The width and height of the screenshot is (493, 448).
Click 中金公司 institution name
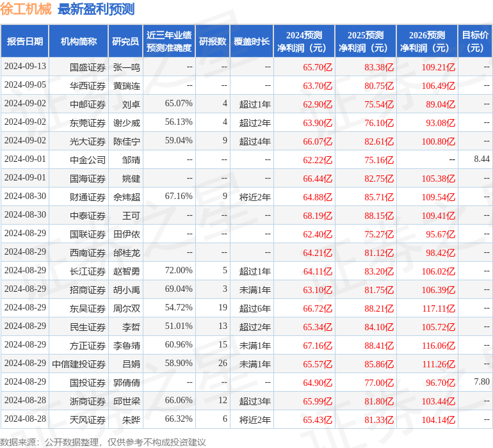(x=88, y=160)
